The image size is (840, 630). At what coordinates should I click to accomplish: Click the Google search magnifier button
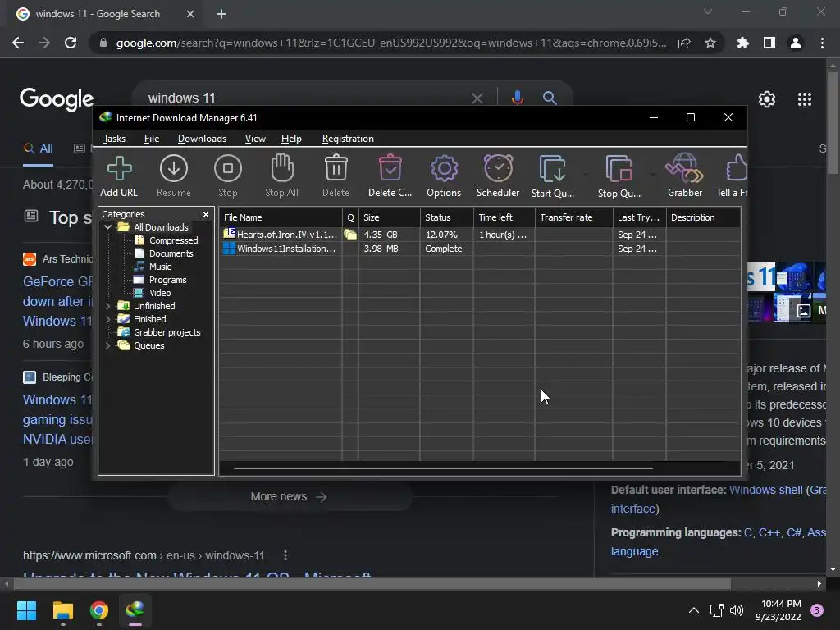click(550, 98)
